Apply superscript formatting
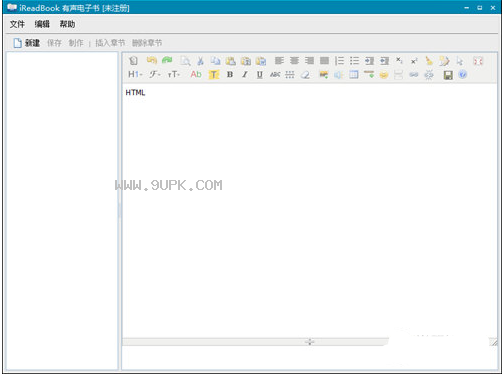Image resolution: width=502 pixels, height=375 pixels. [414, 61]
